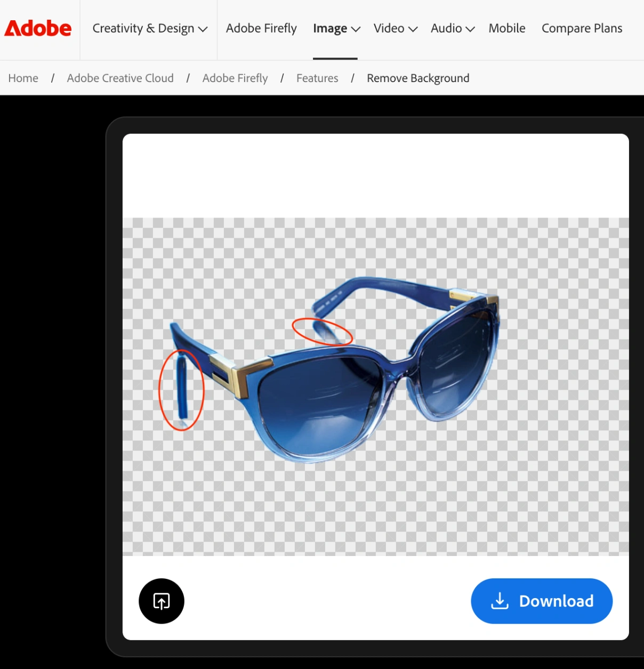The height and width of the screenshot is (669, 644).
Task: Open the Adobe Firefly breadcrumb link
Action: click(235, 78)
